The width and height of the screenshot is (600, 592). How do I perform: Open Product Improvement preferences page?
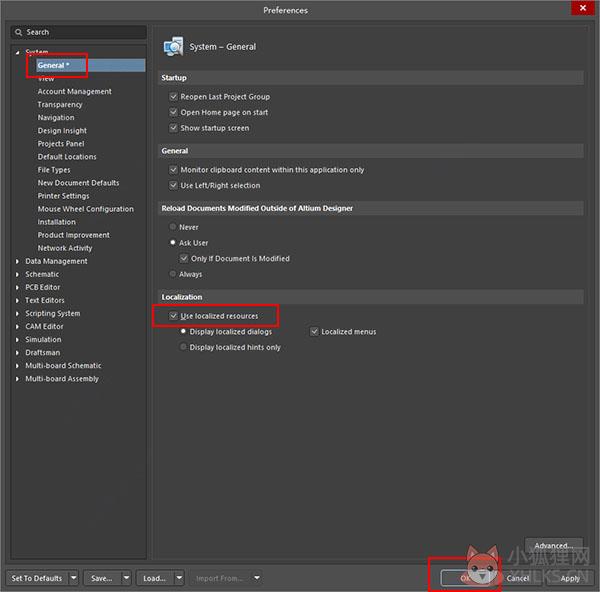[73, 235]
